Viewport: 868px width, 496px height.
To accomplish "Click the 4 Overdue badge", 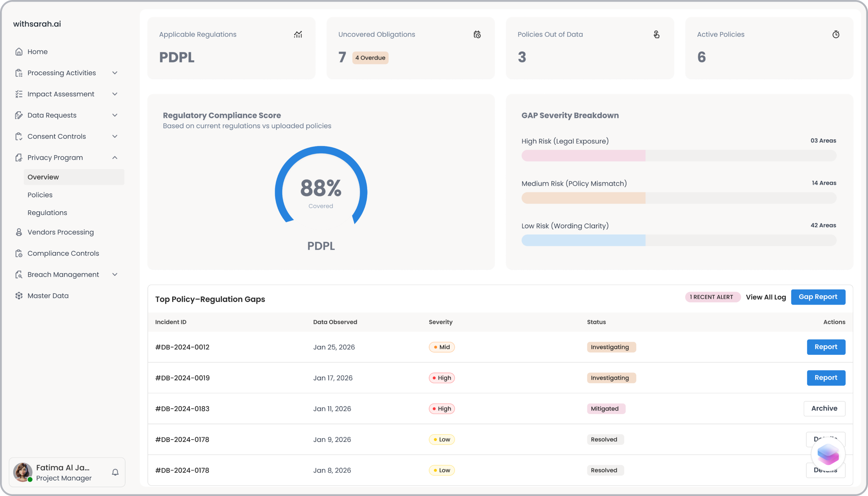I will point(370,58).
